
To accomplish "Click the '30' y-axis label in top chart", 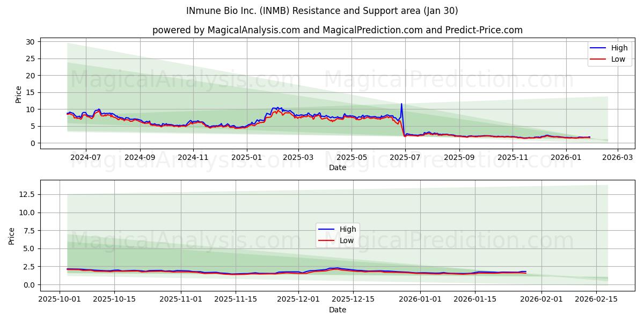I will click(30, 42).
